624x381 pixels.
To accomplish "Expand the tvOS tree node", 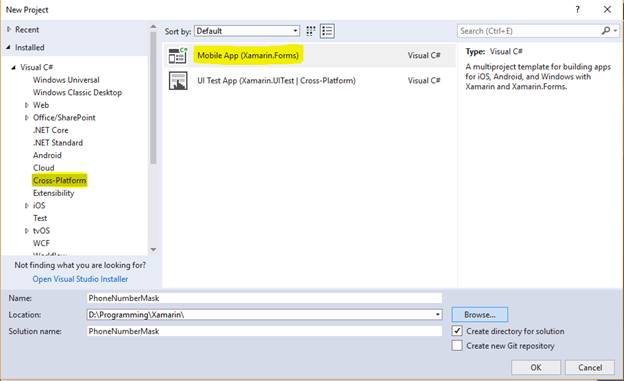I will [27, 231].
